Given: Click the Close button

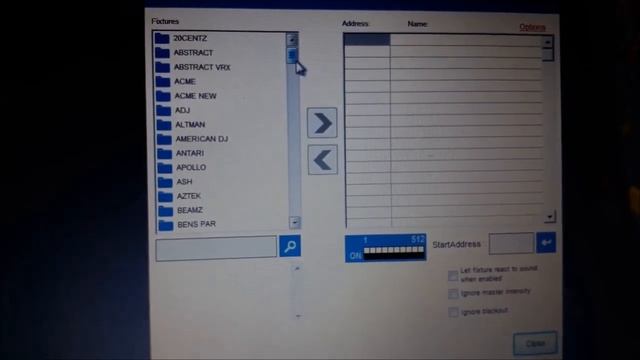Looking at the screenshot, I should point(535,343).
